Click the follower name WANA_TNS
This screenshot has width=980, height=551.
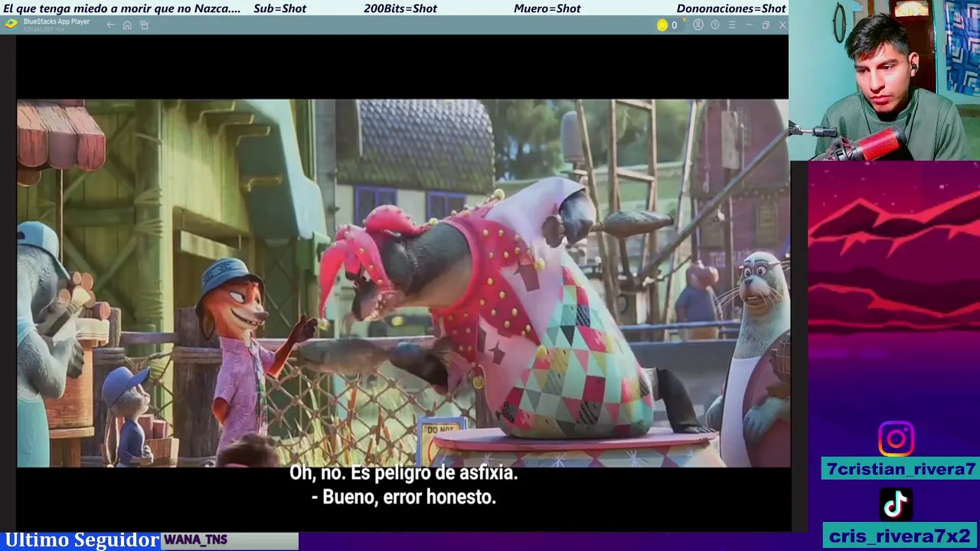click(195, 540)
